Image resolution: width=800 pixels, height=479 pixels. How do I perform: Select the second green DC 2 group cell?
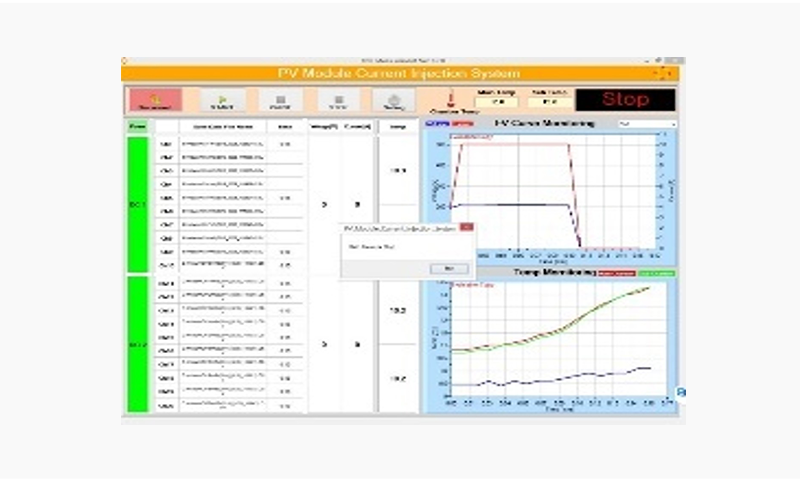coord(137,344)
